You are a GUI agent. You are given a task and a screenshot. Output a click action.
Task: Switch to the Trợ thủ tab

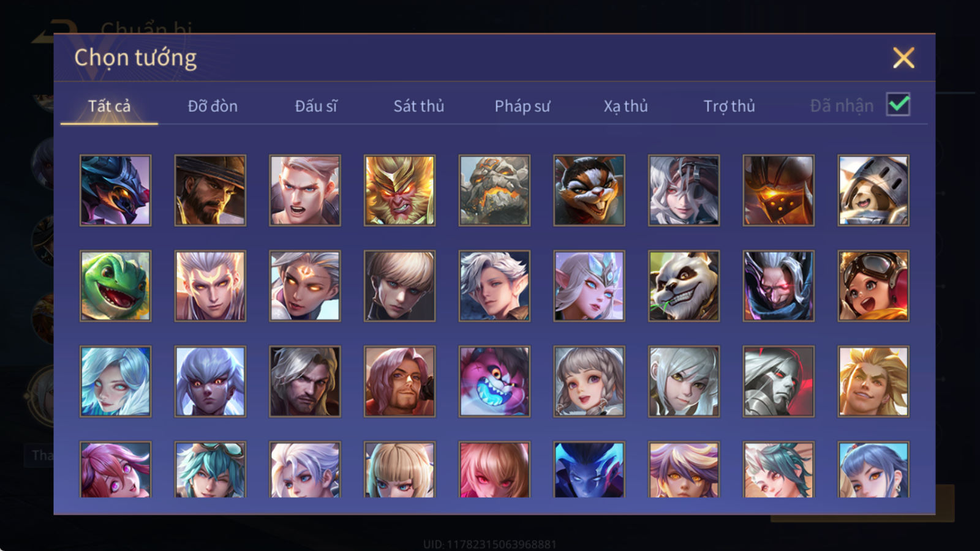(x=729, y=106)
